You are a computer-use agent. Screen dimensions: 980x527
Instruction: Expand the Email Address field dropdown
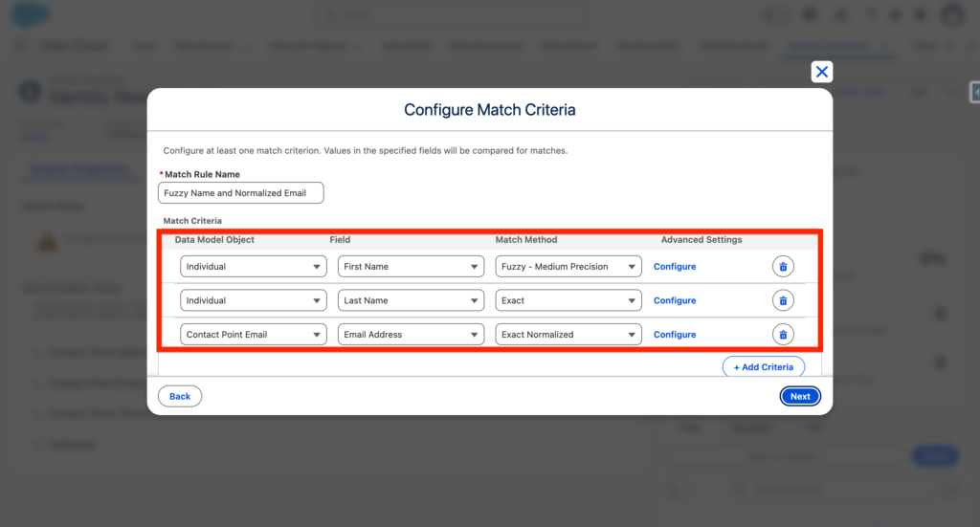click(411, 335)
